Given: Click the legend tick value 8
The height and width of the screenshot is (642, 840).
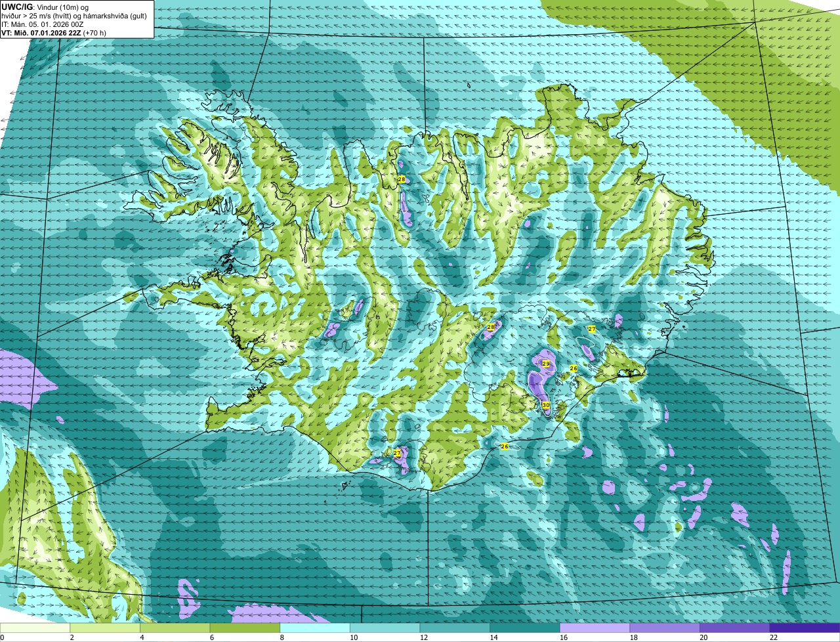Looking at the screenshot, I should click(282, 637).
